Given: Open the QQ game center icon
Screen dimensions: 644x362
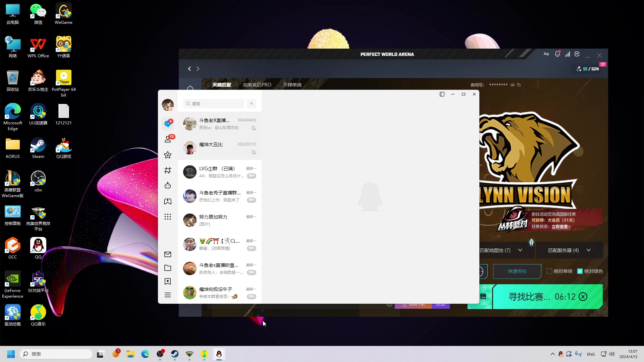Looking at the screenshot, I should point(168,201).
